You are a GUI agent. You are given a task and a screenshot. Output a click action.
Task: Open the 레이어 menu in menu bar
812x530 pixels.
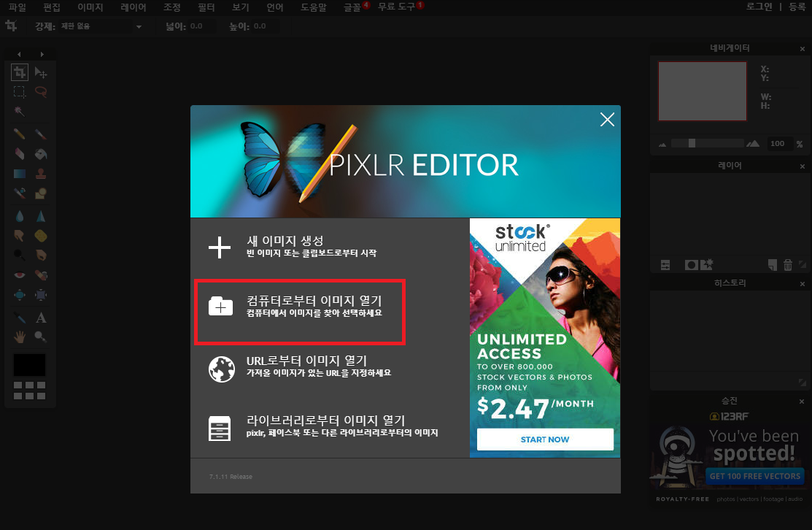(x=133, y=7)
